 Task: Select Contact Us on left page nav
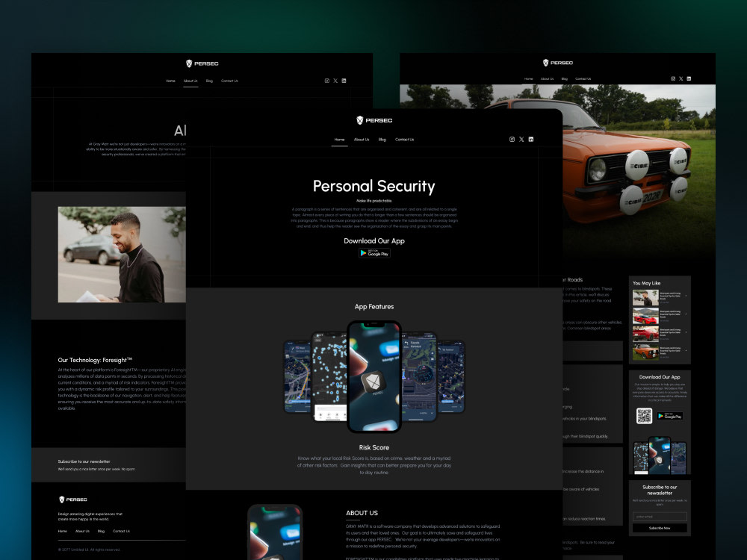(x=229, y=81)
